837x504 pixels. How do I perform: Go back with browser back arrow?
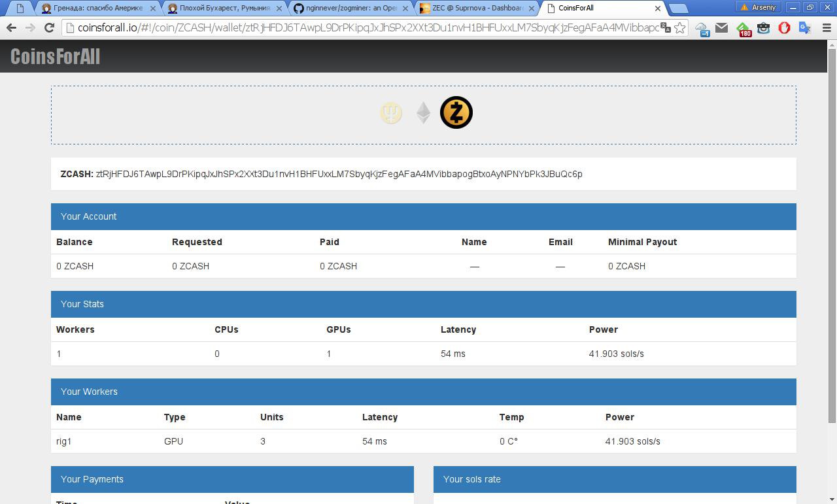tap(11, 27)
